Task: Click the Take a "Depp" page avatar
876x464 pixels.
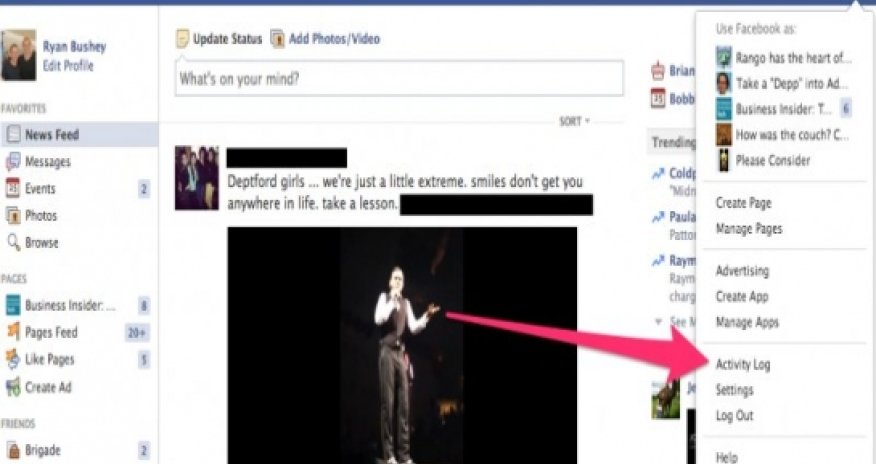Action: [x=723, y=83]
